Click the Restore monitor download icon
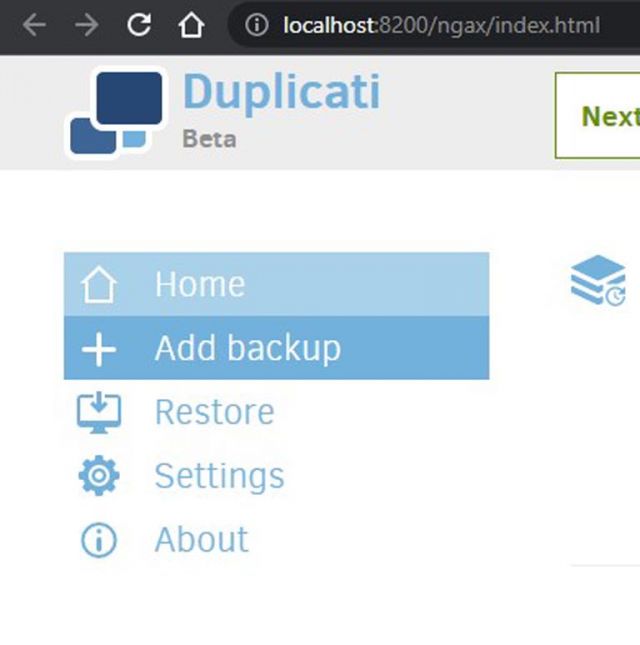 click(x=99, y=413)
